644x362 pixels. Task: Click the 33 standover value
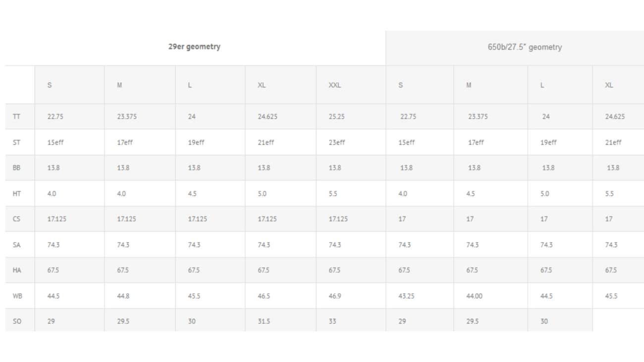click(x=332, y=321)
